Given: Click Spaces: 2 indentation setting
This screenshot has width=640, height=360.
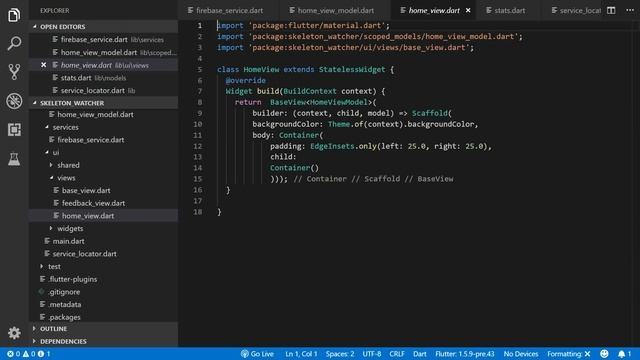Looking at the screenshot, I should tap(340, 354).
